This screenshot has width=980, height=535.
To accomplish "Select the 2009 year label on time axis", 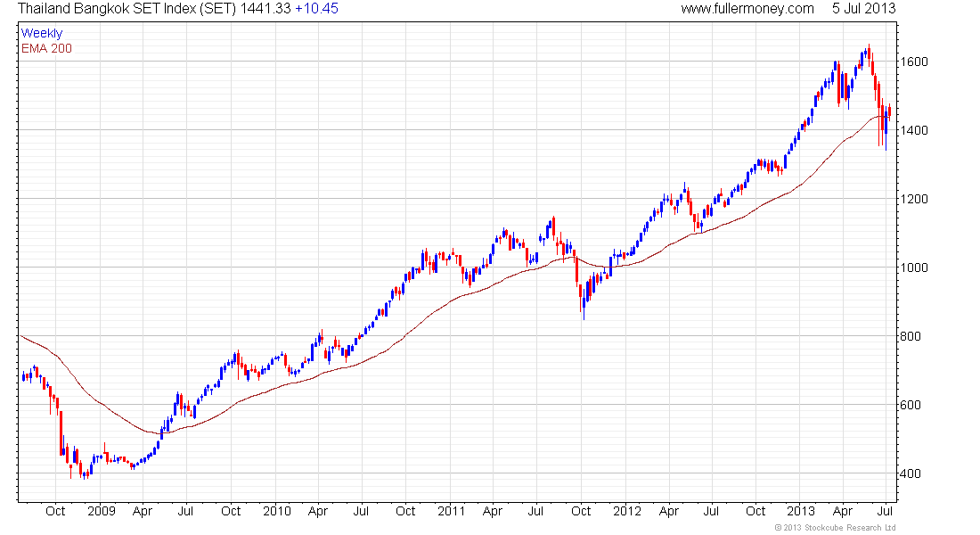I will tap(102, 511).
